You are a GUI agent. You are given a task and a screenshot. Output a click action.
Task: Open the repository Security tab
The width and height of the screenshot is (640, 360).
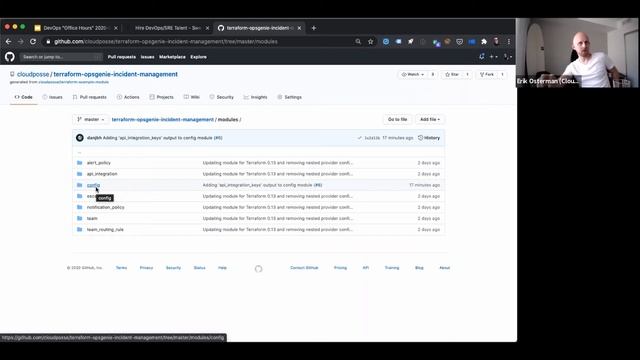click(222, 97)
